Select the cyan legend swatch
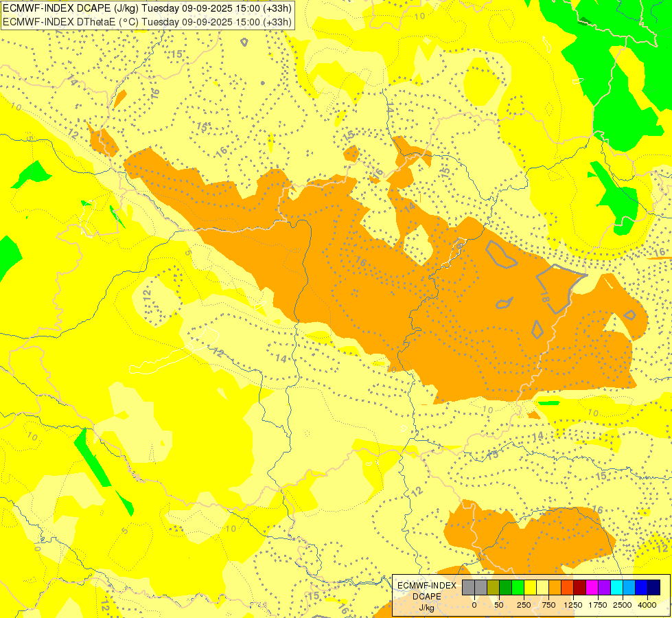Screen dimensions: 672x618 click(x=616, y=588)
